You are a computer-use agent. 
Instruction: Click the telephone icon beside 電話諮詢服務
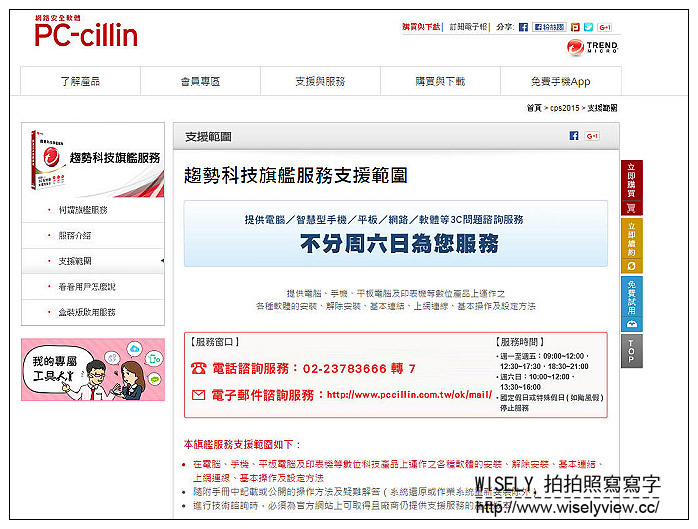tap(199, 368)
